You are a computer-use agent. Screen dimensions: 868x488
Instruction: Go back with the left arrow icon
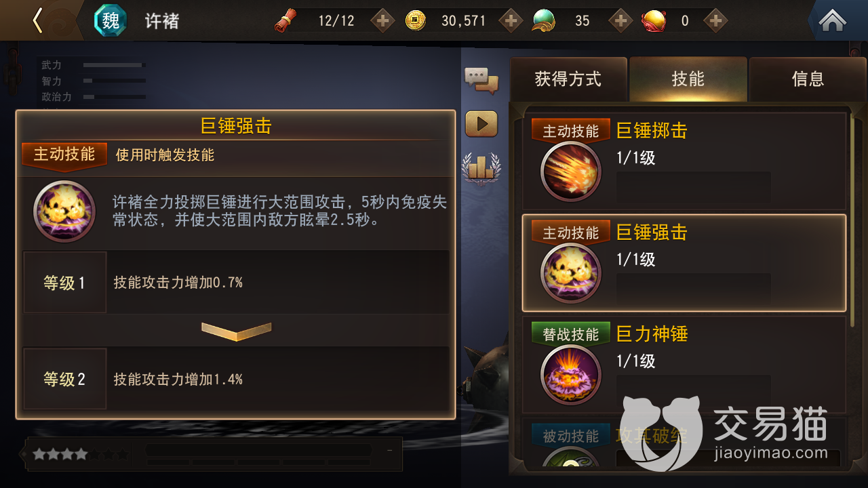pos(38,20)
